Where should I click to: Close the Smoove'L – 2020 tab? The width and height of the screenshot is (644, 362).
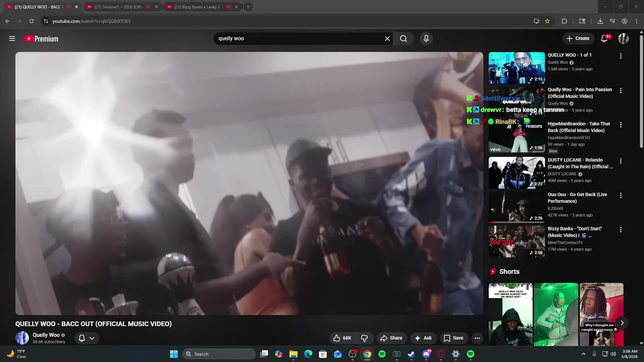click(x=156, y=7)
